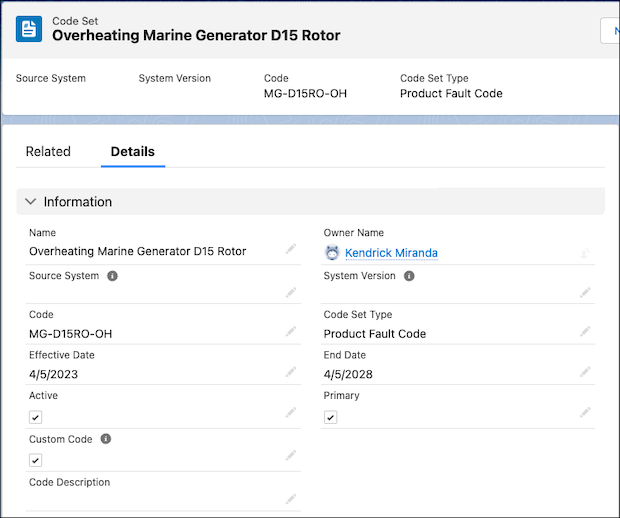The width and height of the screenshot is (620, 518).
Task: Toggle the Custom Code checkbox
Action: click(36, 460)
